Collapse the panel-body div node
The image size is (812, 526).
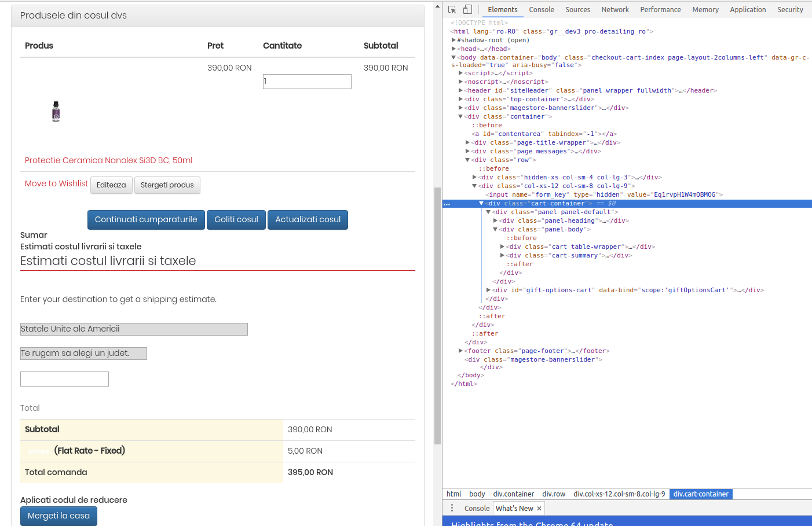[495, 229]
